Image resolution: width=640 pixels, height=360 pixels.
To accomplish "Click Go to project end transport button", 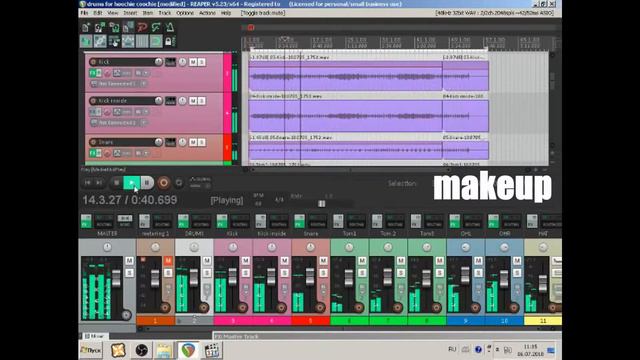I will 99,182.
